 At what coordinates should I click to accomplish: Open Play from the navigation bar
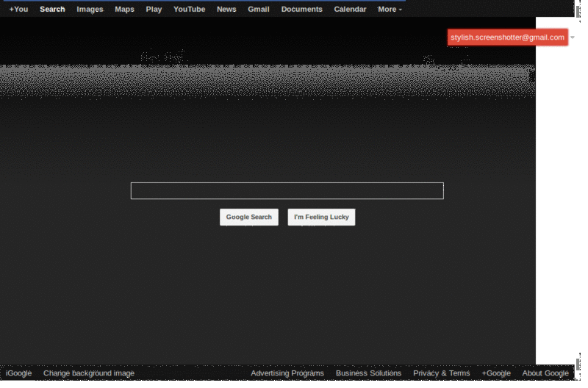pyautogui.click(x=154, y=10)
